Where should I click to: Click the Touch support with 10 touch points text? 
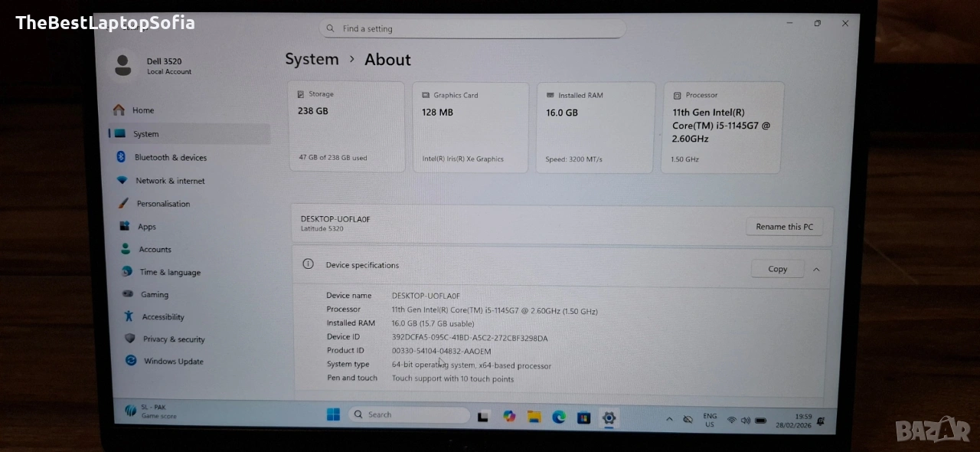[x=452, y=378]
